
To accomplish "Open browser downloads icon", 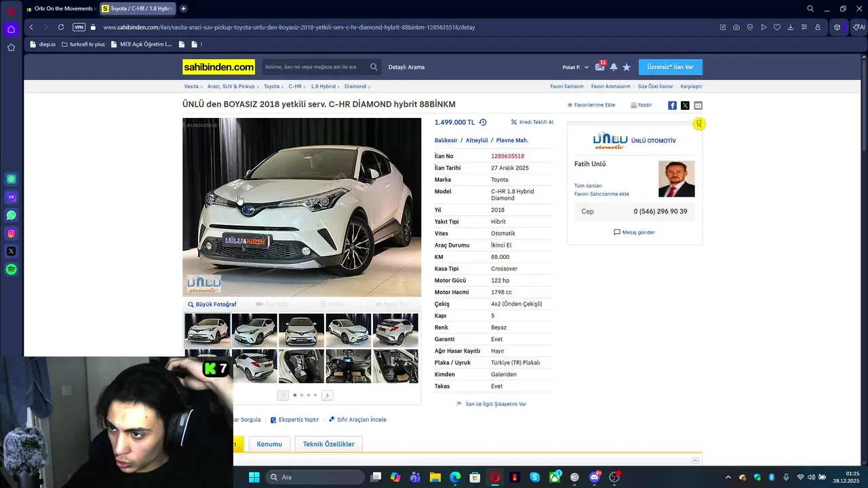I will [791, 27].
